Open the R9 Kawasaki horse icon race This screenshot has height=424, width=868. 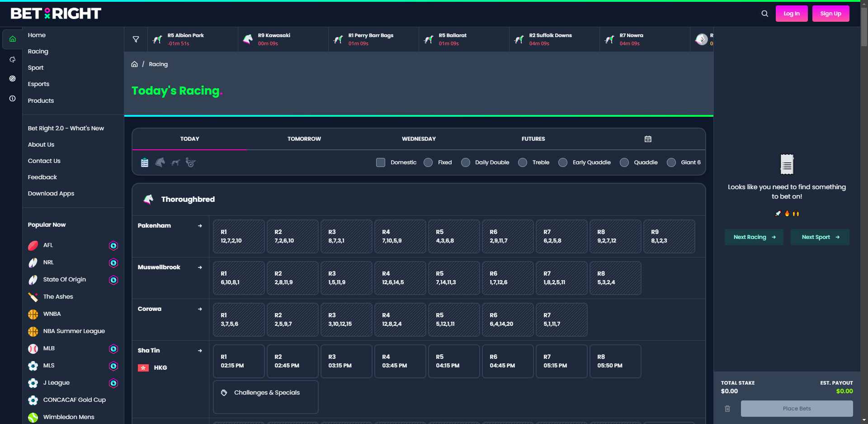(x=248, y=39)
